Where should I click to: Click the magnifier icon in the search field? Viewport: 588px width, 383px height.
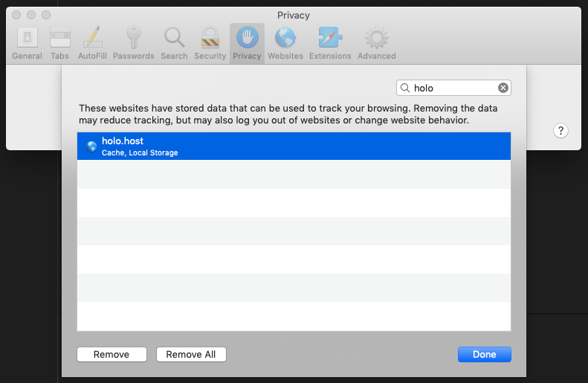click(405, 88)
